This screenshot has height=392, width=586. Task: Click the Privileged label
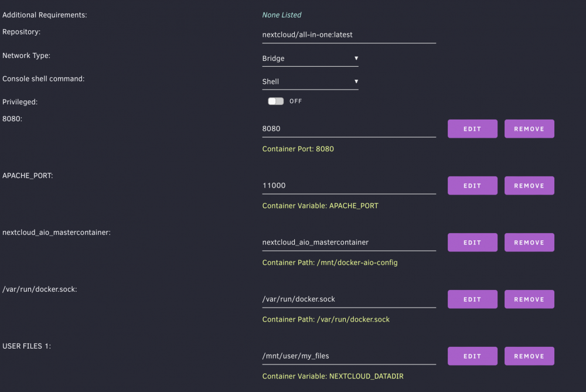(x=20, y=102)
